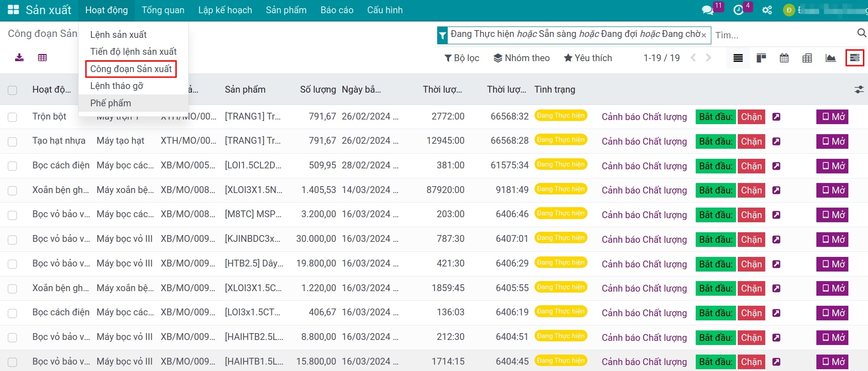This screenshot has width=868, height=371.
Task: Open the apps grid home menu
Action: (13, 10)
